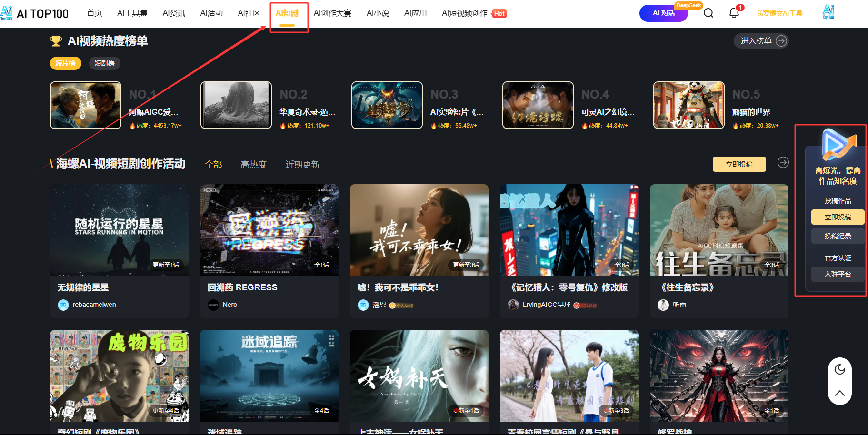Click 听雨's avatar icon

point(663,305)
